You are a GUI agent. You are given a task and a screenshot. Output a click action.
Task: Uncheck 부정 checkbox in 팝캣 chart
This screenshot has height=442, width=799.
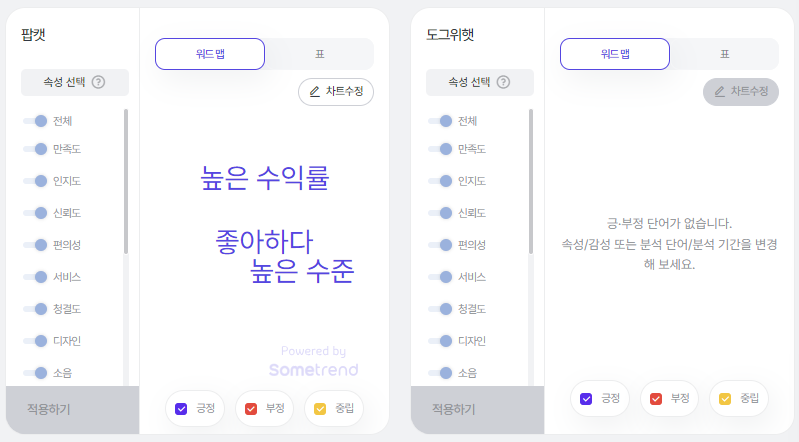(x=251, y=408)
